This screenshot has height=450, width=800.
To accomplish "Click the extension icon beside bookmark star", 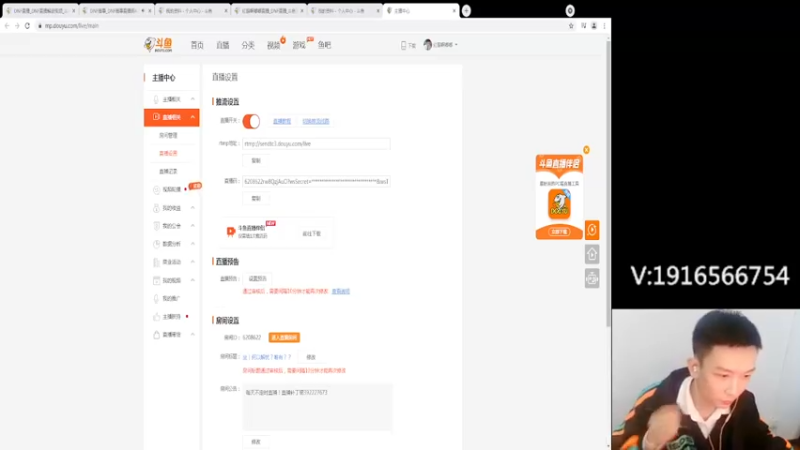I will tap(583, 26).
